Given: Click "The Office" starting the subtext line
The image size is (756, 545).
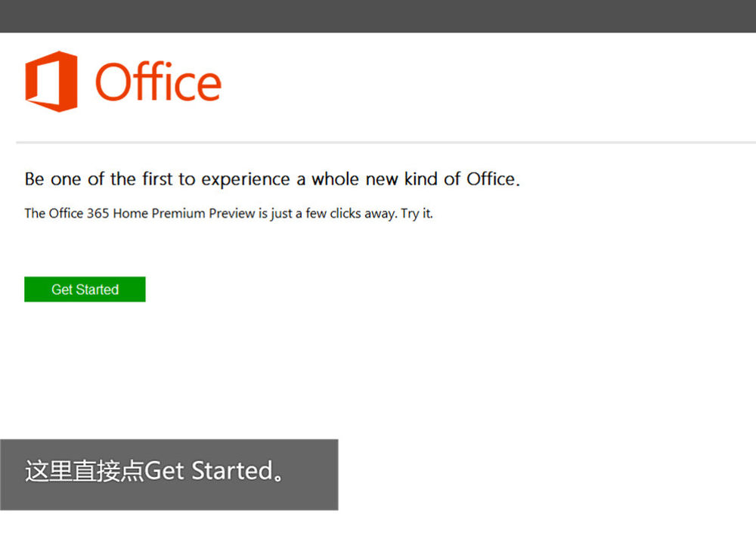Looking at the screenshot, I should (53, 213).
